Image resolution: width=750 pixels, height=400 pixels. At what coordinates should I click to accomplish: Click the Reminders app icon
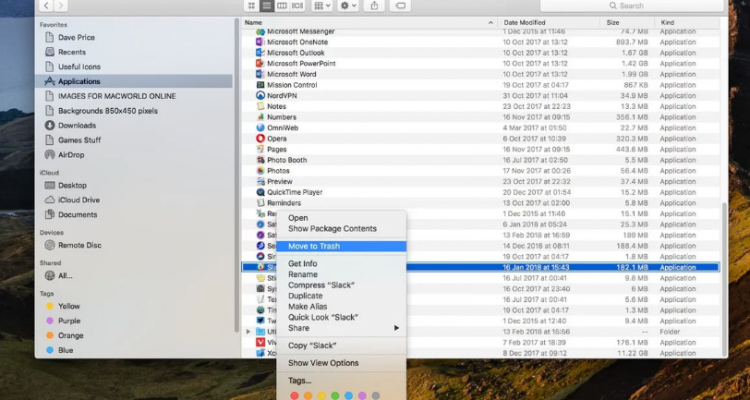260,203
